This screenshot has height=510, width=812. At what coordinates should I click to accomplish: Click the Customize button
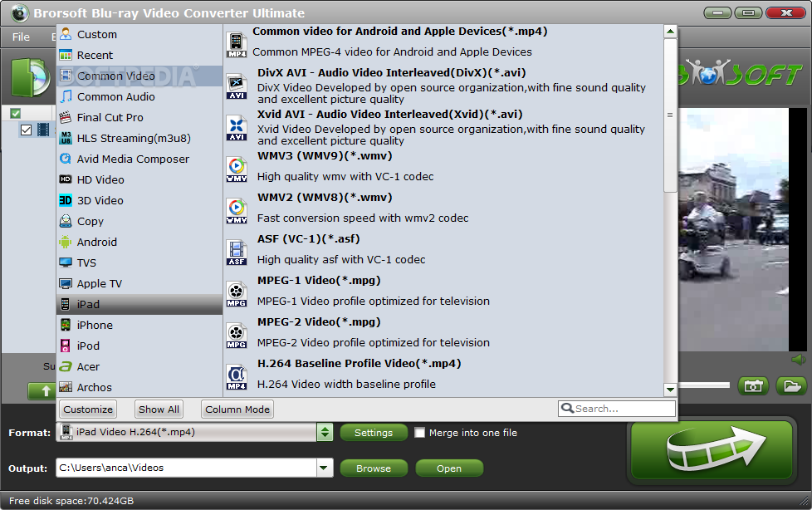(88, 409)
